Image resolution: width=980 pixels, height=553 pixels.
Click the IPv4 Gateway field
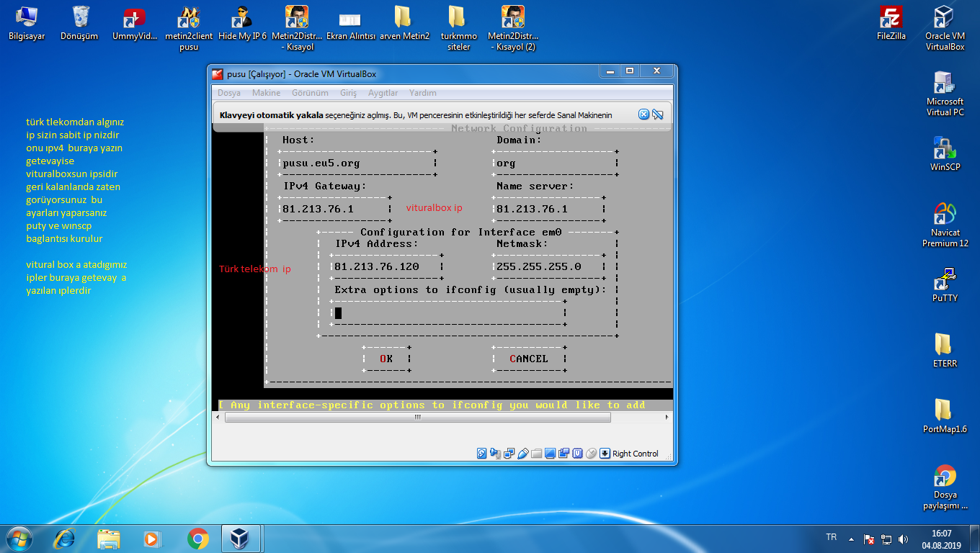336,210
